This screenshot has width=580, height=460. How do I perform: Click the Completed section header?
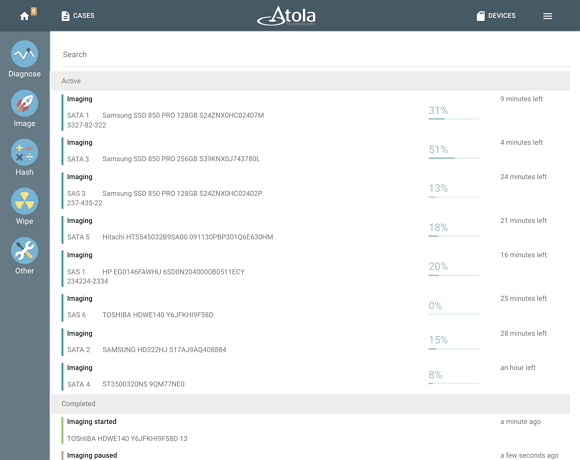point(310,404)
